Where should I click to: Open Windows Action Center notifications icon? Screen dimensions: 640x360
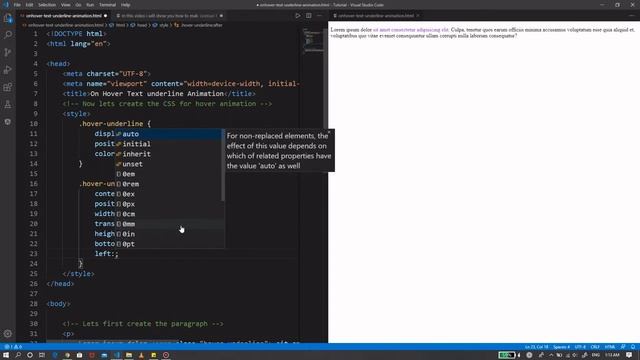point(629,356)
